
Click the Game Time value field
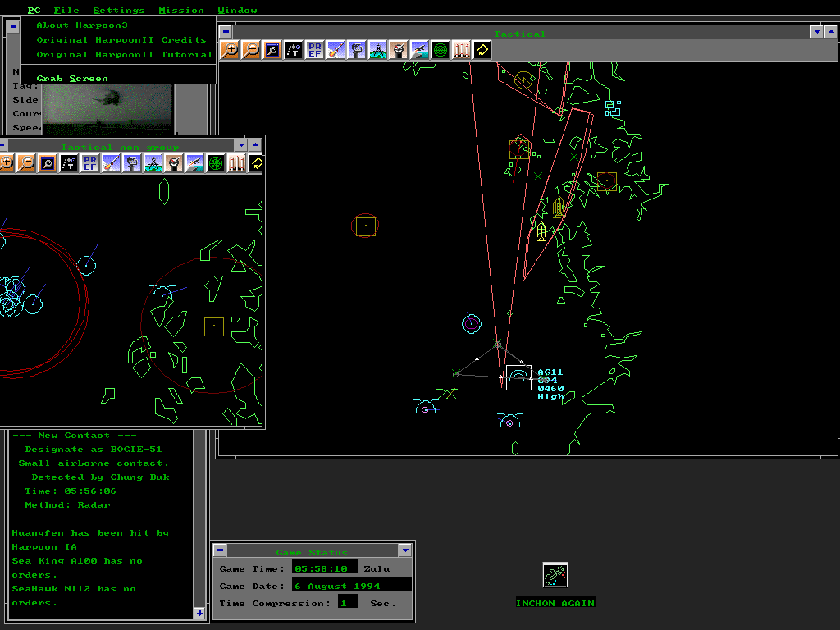tap(325, 568)
